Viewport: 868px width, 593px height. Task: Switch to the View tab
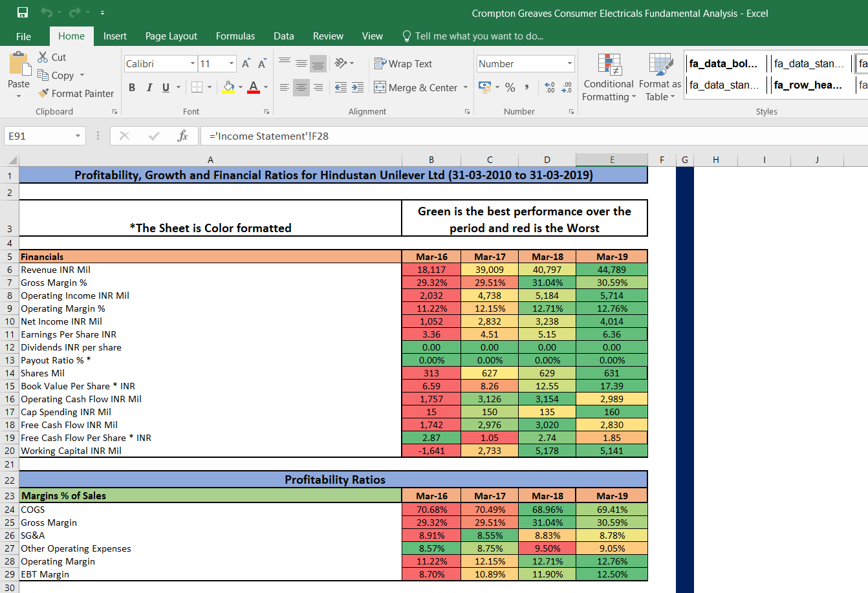[x=373, y=36]
